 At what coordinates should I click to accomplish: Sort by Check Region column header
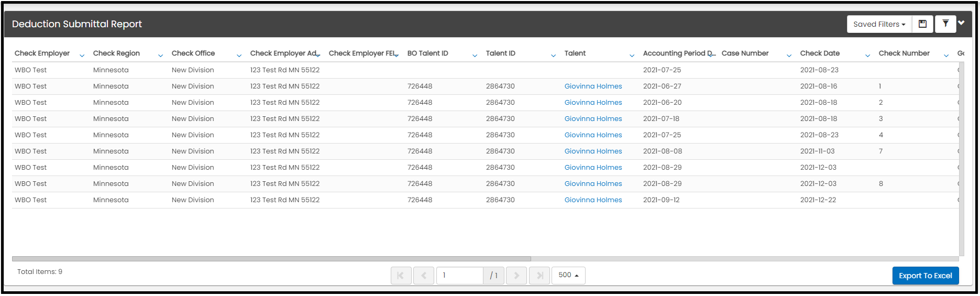point(116,53)
